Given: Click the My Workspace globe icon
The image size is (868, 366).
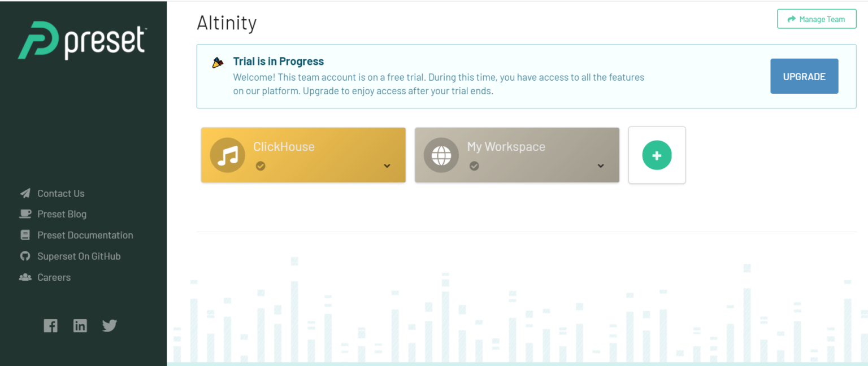Looking at the screenshot, I should (x=441, y=155).
